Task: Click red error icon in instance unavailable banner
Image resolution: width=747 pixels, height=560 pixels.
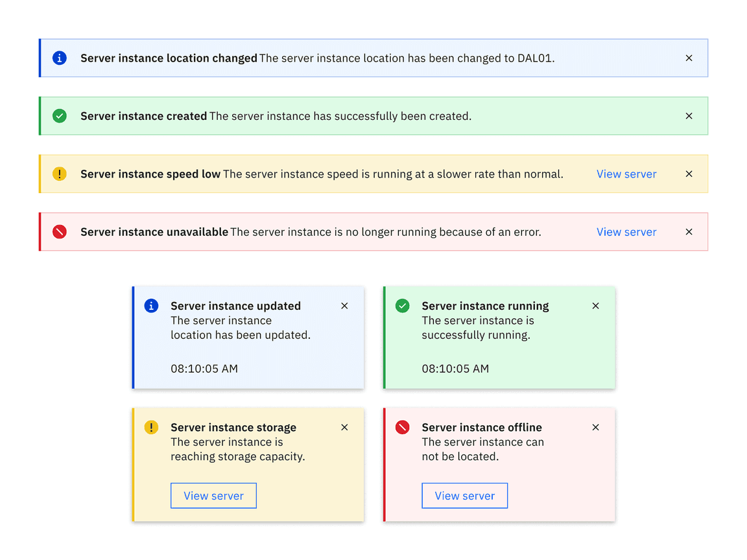Action: click(60, 232)
